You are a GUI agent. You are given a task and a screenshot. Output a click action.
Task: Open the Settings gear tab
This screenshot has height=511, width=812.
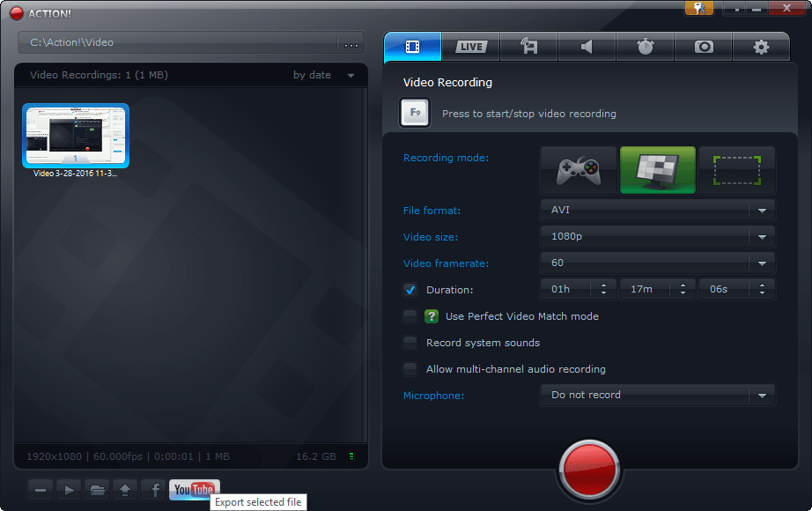pos(761,47)
